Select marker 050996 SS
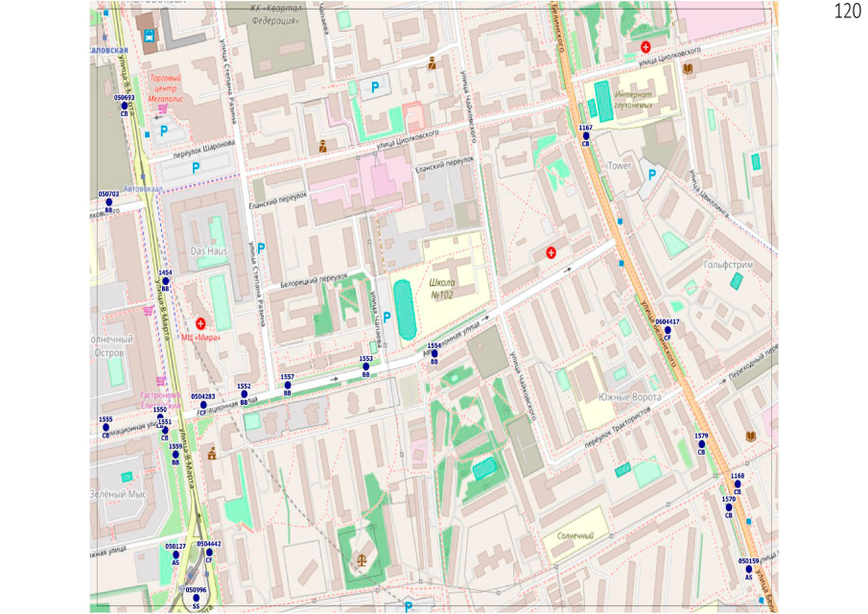 [196, 598]
